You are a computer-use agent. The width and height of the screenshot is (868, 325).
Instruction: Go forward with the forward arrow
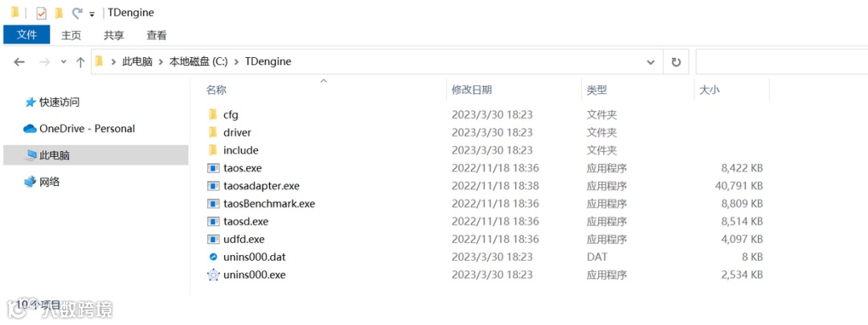[44, 62]
